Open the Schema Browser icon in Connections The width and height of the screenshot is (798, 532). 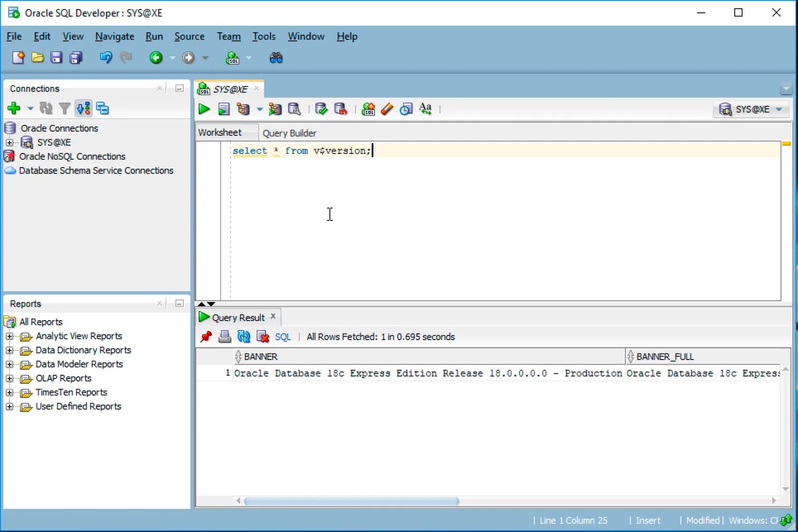(x=84, y=109)
